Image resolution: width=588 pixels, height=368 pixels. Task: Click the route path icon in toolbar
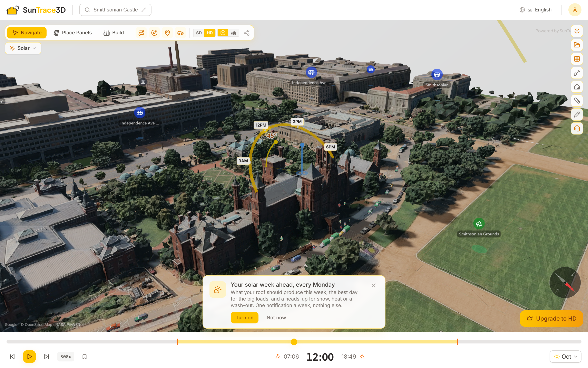141,33
